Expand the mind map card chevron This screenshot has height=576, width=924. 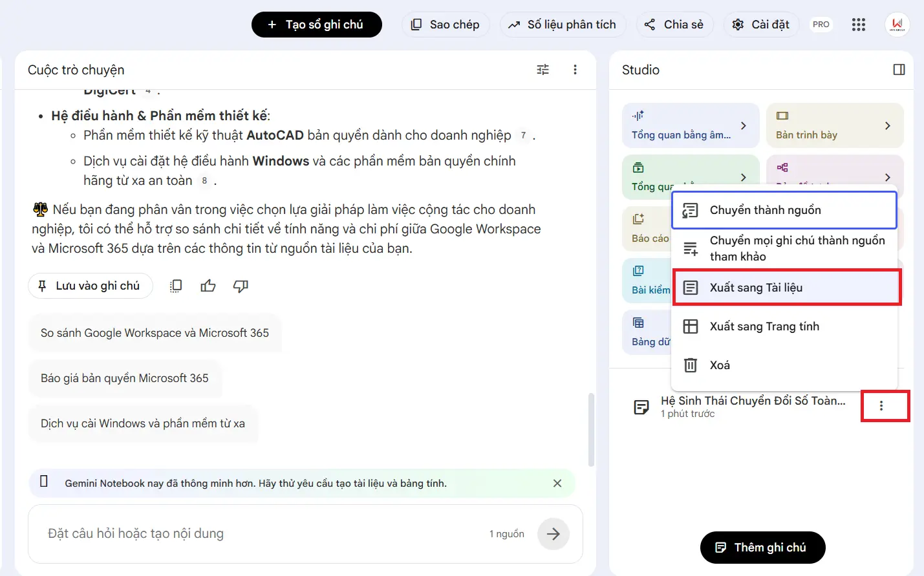coord(888,177)
